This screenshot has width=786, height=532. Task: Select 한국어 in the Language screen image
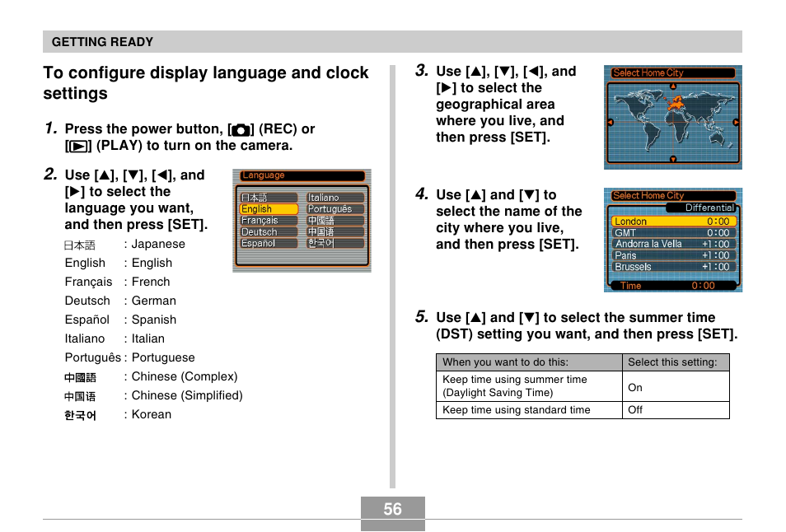335,244
